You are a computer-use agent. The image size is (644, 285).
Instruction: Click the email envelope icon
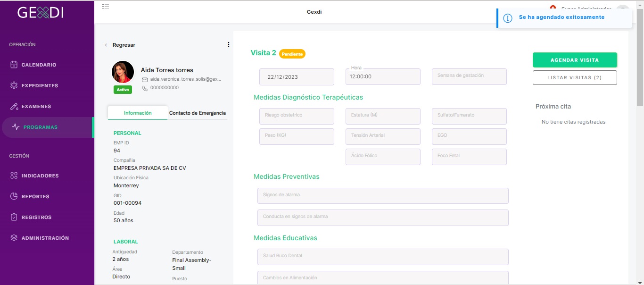[x=145, y=79]
